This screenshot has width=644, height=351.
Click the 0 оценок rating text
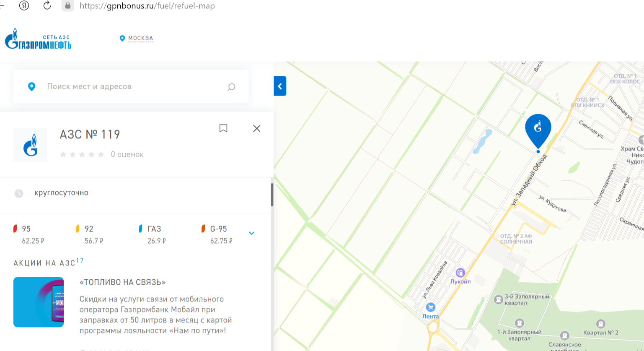(x=127, y=155)
